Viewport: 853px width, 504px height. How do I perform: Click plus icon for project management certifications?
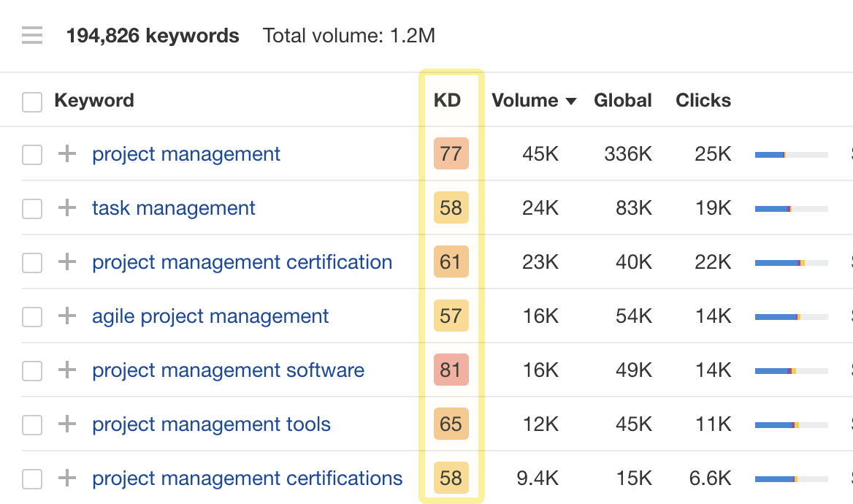coord(67,478)
